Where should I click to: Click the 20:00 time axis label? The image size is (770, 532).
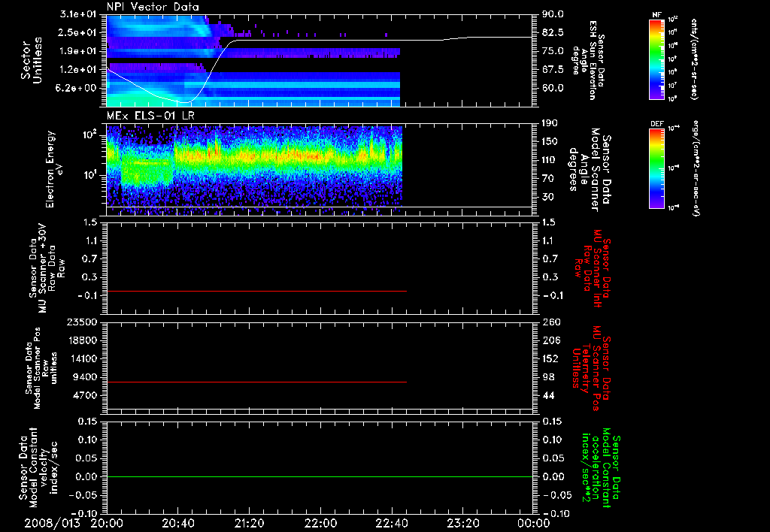[x=107, y=523]
